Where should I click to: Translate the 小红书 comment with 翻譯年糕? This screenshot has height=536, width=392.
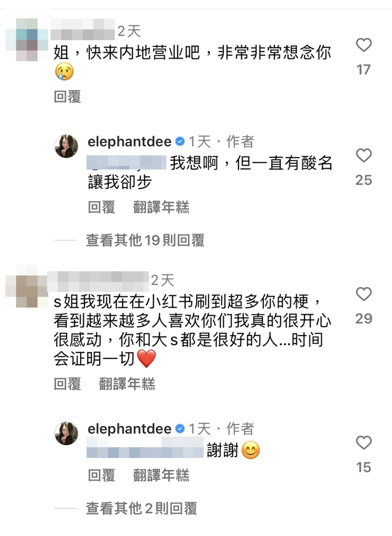pyautogui.click(x=127, y=384)
